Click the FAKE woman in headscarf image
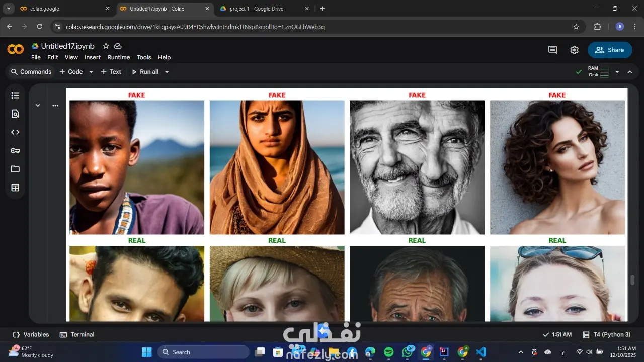644x362 pixels. (x=277, y=167)
